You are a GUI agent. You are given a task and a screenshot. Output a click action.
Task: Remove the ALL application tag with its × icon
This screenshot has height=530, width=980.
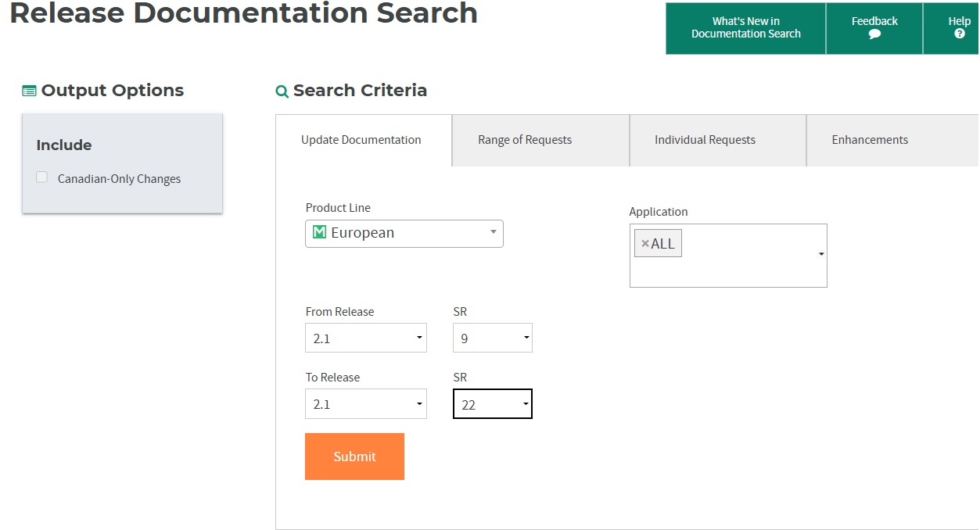coord(645,242)
